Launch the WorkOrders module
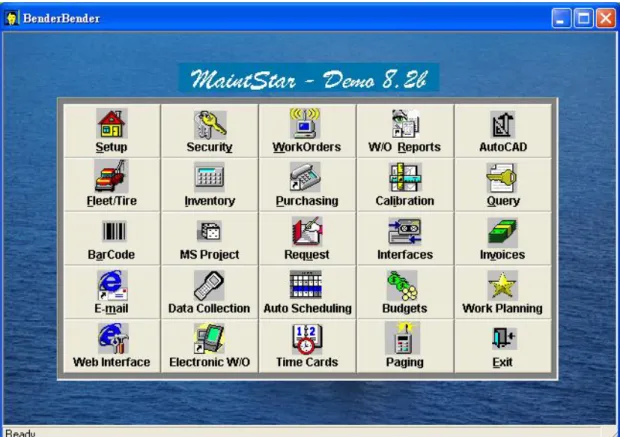The image size is (620, 437). coord(307,131)
